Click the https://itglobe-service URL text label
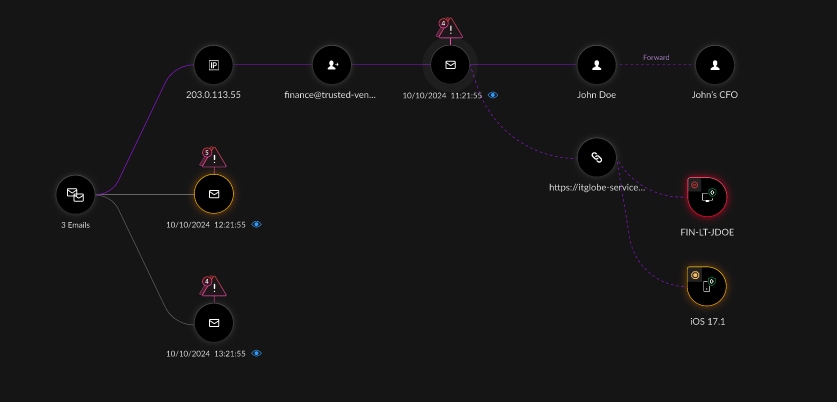 click(597, 187)
